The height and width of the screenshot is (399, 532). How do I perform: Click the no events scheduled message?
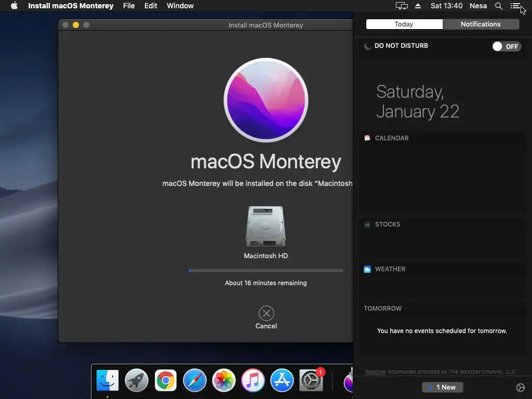click(x=442, y=331)
